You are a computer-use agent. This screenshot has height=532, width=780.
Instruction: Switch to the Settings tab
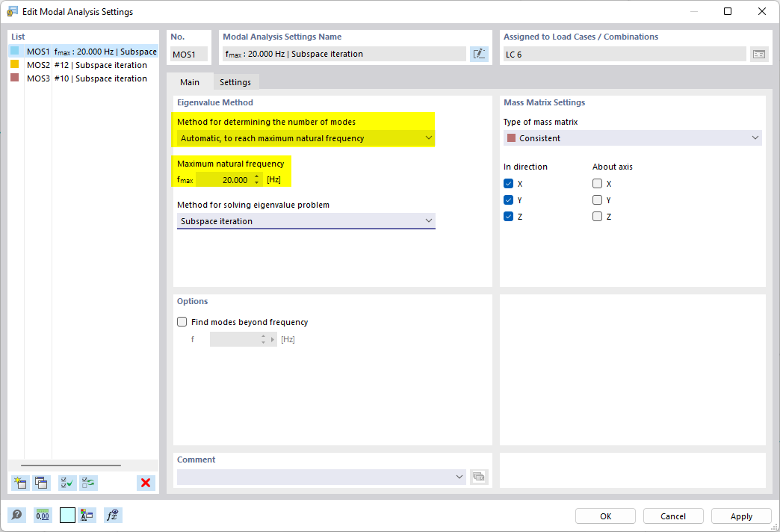(235, 82)
